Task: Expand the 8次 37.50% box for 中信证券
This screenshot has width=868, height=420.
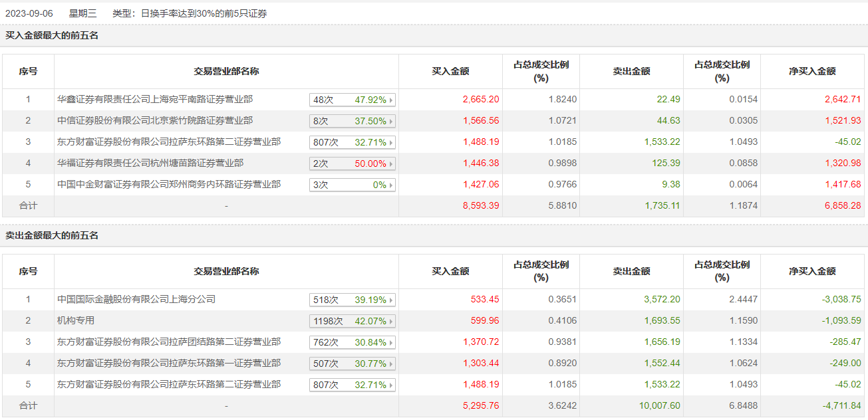Action: click(353, 121)
